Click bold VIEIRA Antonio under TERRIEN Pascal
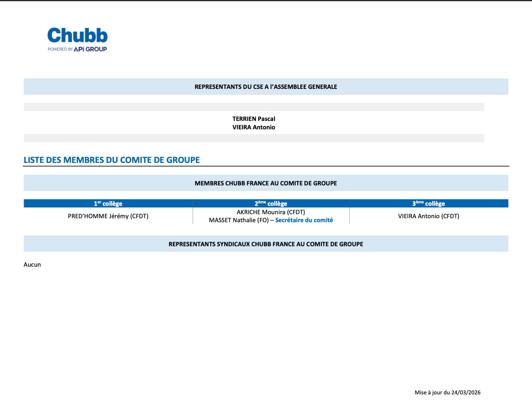 (x=254, y=127)
